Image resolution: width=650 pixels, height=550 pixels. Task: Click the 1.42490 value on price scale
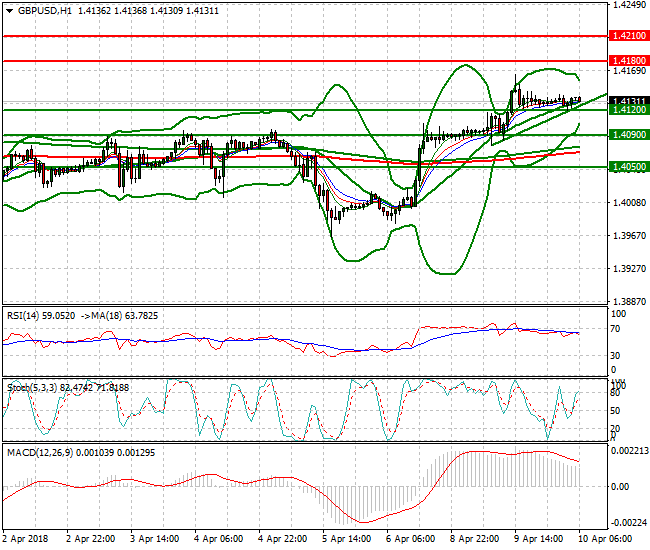click(x=627, y=5)
